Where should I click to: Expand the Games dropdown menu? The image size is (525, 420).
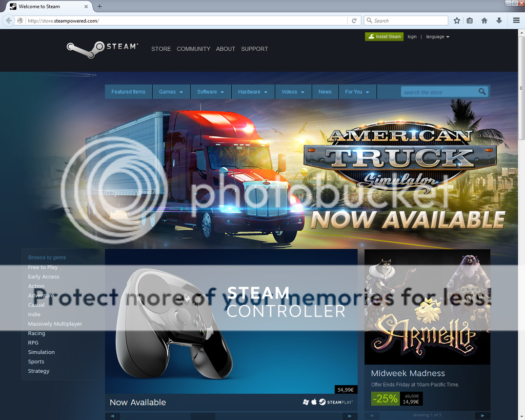pyautogui.click(x=171, y=92)
